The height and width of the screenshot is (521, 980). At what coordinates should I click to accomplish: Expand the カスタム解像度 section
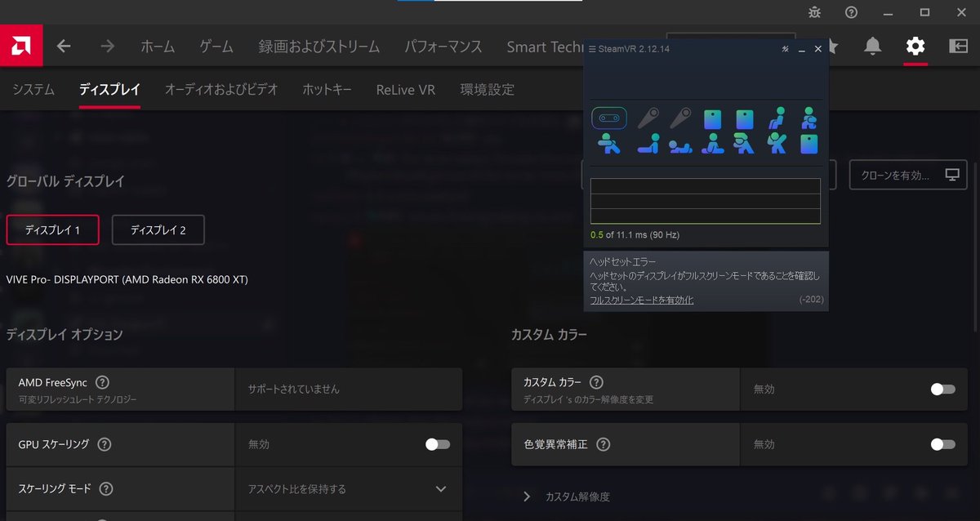point(527,497)
